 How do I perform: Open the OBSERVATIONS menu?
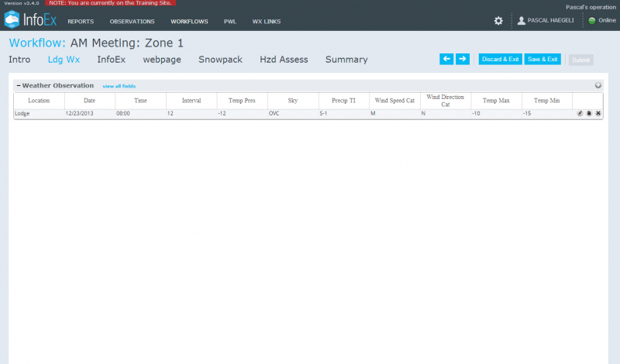(x=132, y=22)
